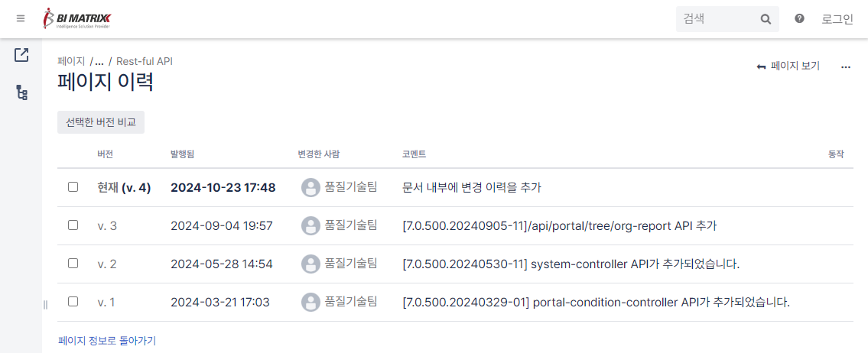The image size is (868, 353).
Task: Open the help question mark icon
Action: pos(799,19)
